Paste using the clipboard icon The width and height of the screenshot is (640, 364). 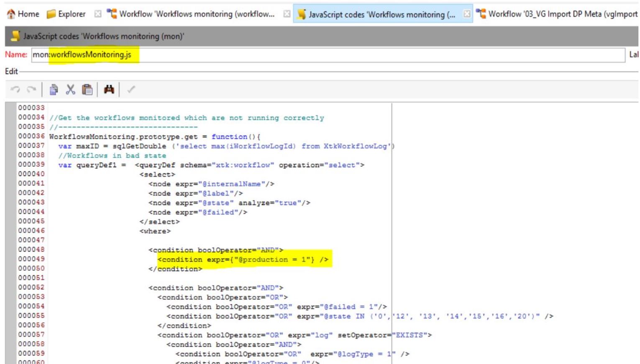87,89
